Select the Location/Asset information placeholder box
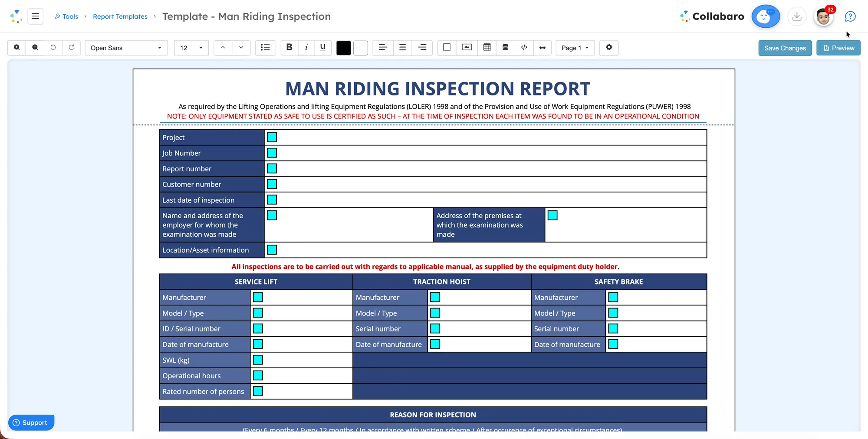The height and width of the screenshot is (439, 868). (272, 250)
